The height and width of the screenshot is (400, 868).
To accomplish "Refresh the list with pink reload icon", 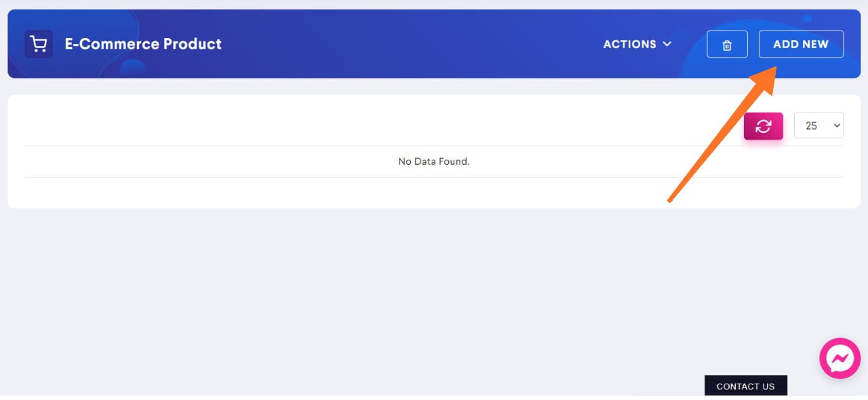I will 764,126.
